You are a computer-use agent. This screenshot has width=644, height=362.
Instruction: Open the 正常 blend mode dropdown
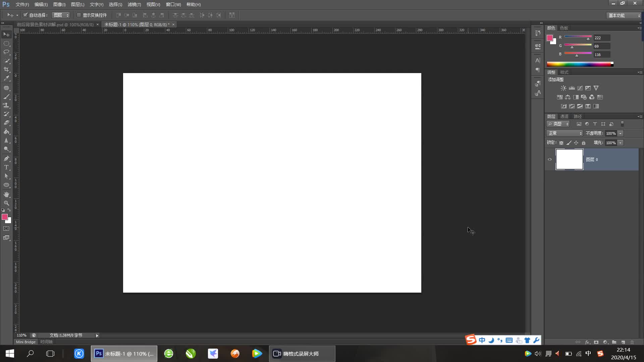click(565, 133)
